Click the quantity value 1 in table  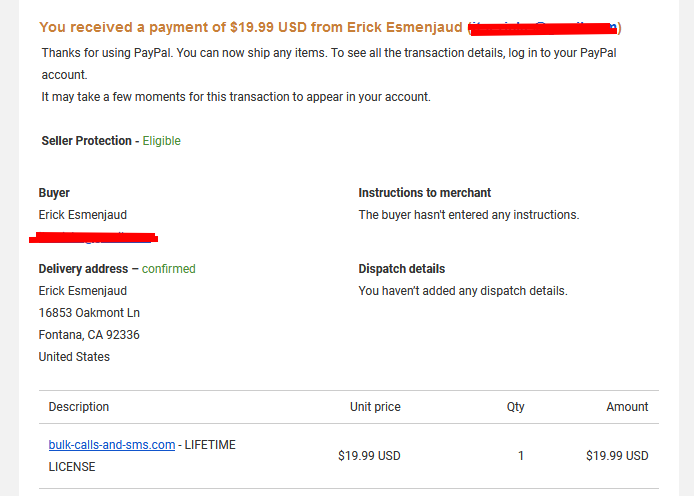point(521,456)
